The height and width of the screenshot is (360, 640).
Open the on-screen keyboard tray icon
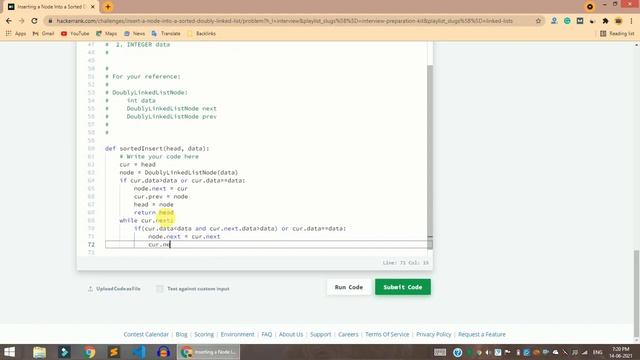[440, 352]
